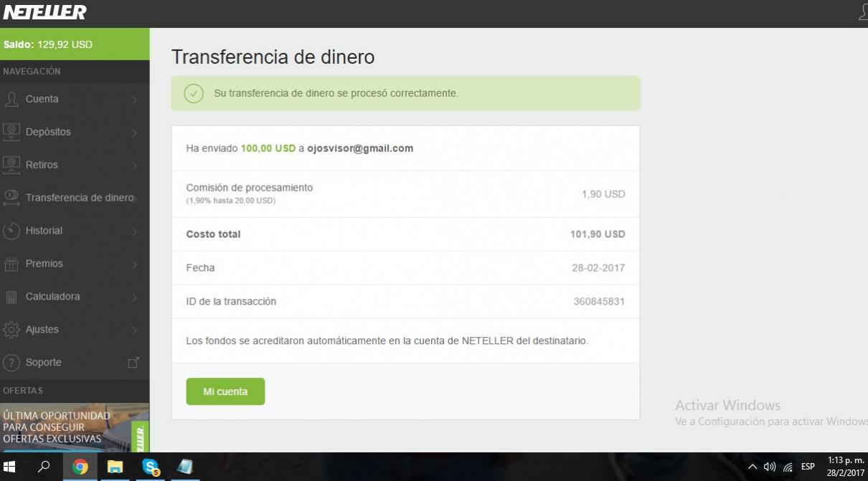Click the (1,90% hasta 20,00 USD) fee note

click(231, 201)
